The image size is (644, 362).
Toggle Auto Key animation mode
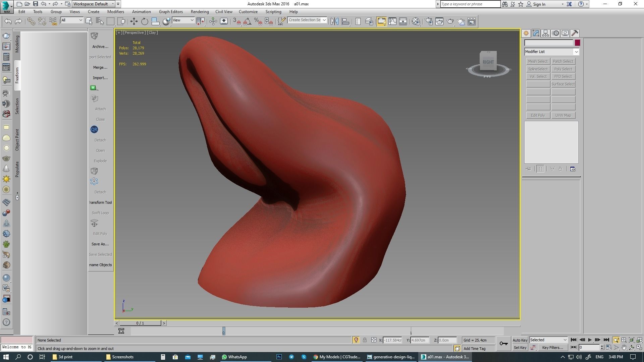(x=520, y=340)
